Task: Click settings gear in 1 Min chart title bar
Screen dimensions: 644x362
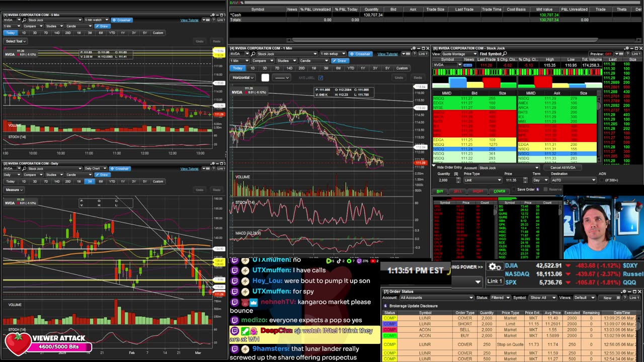Action: tap(413, 48)
